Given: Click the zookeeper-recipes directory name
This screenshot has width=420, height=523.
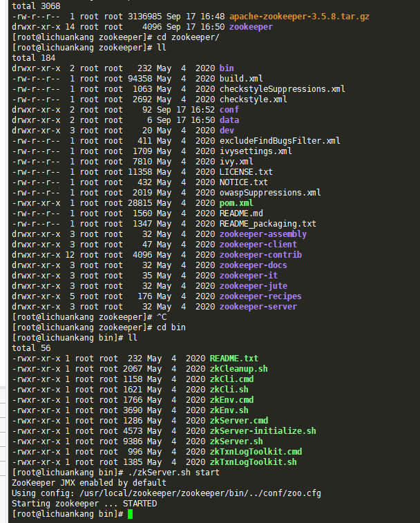Looking at the screenshot, I should (260, 296).
